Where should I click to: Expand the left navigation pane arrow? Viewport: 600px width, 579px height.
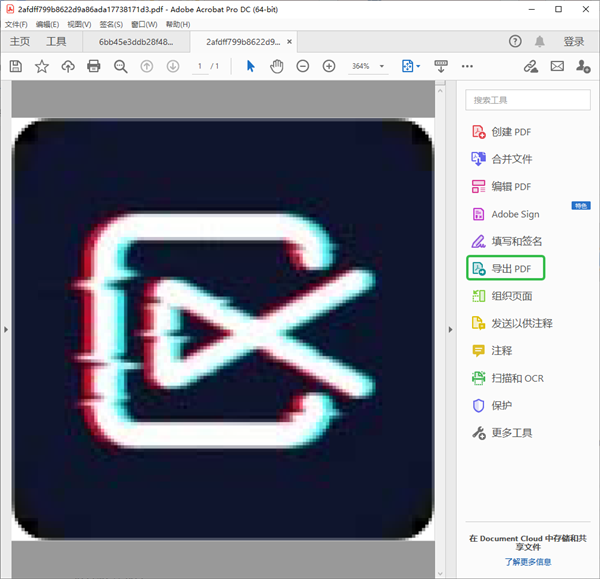tap(6, 329)
